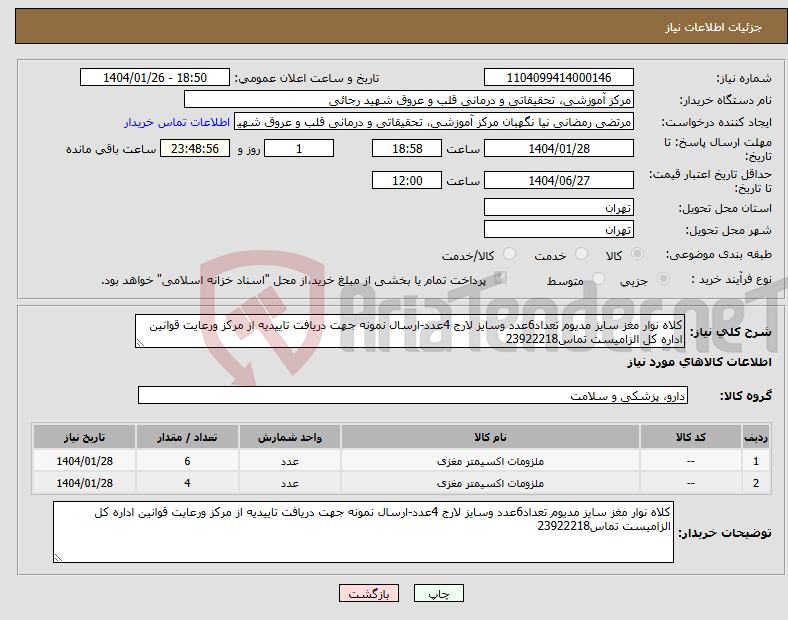This screenshot has height=620, width=788.
Task: Click the deadline time field 18:58
Action: [407, 148]
